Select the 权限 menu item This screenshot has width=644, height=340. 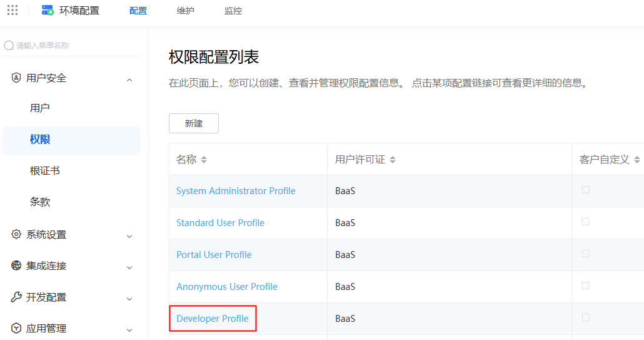(x=71, y=140)
